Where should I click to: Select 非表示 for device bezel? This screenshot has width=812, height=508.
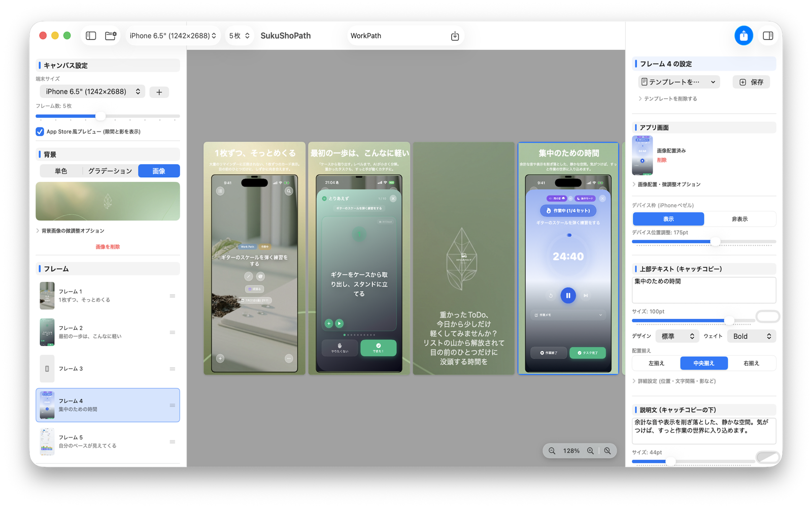tap(739, 219)
